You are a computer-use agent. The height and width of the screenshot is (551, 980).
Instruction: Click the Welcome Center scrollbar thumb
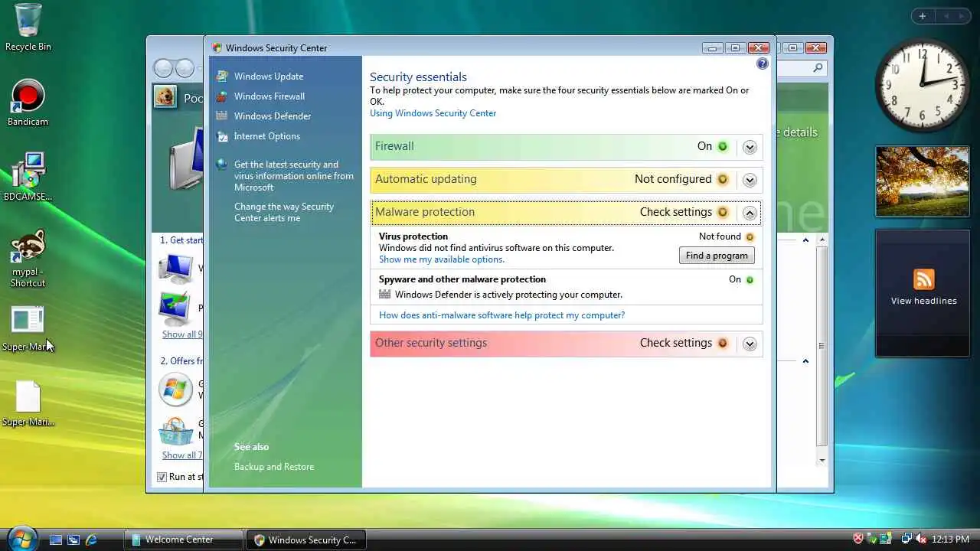[x=822, y=346]
